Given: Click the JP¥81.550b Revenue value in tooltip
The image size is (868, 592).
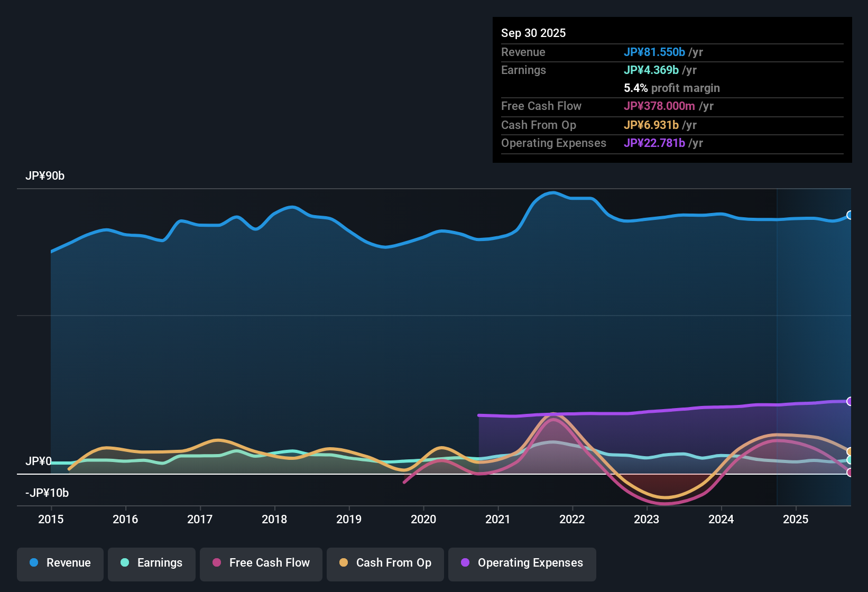Looking at the screenshot, I should point(655,52).
